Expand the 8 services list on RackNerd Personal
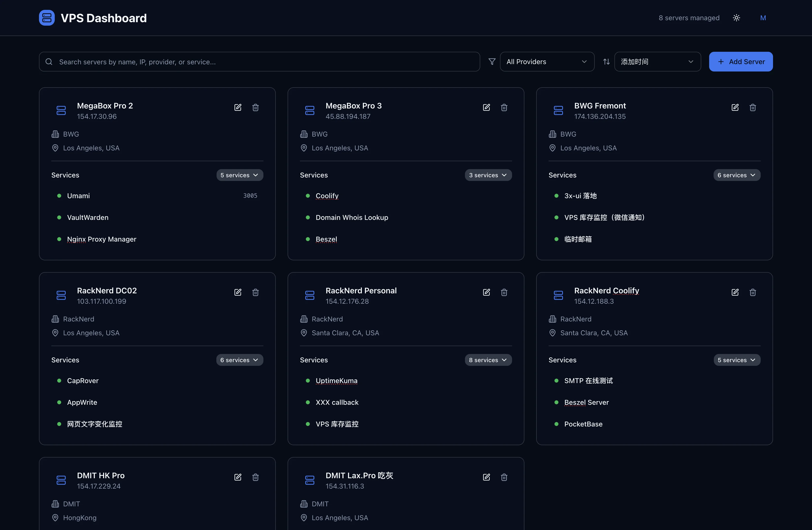The width and height of the screenshot is (812, 530). pyautogui.click(x=488, y=360)
